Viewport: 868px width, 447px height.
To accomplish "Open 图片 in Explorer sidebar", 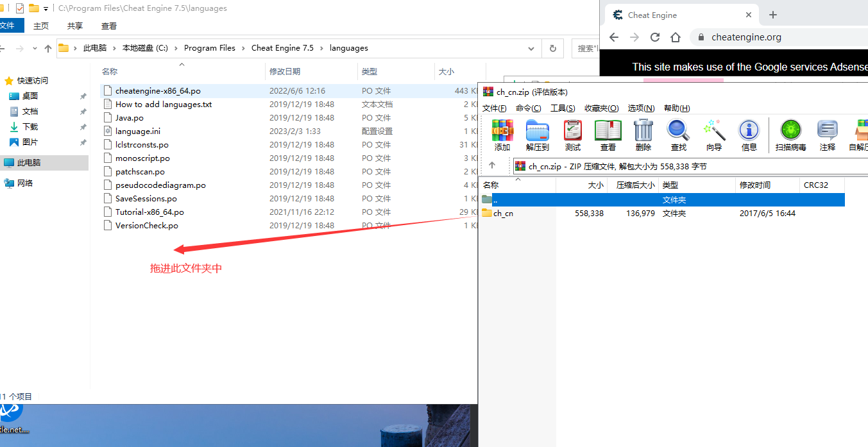I will [x=30, y=142].
